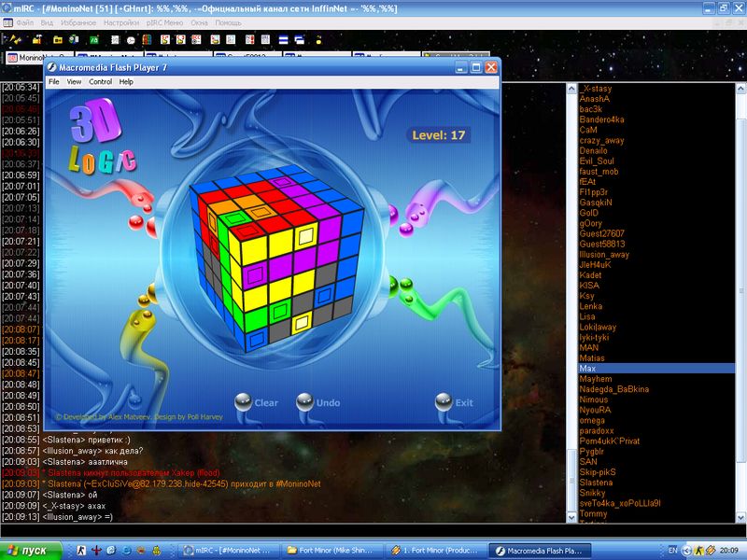Open the Fort Minor folder taskbar button
The height and width of the screenshot is (560, 747).
click(x=331, y=551)
